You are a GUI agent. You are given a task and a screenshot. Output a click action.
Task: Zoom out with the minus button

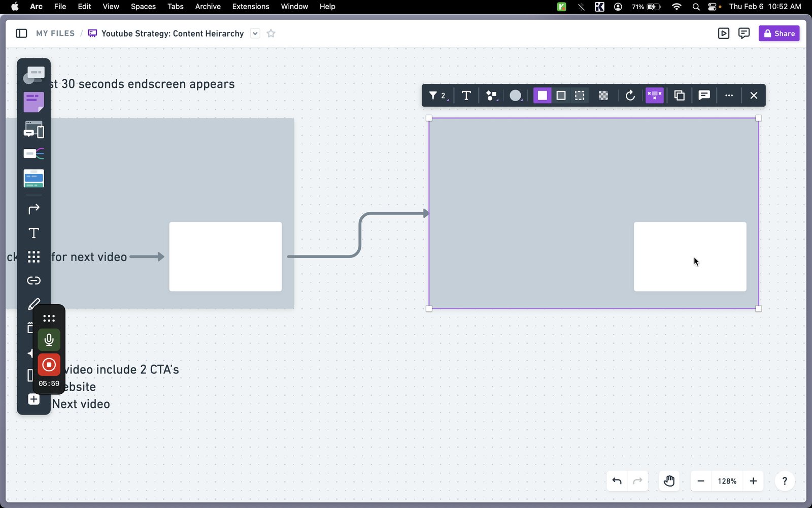click(x=701, y=481)
